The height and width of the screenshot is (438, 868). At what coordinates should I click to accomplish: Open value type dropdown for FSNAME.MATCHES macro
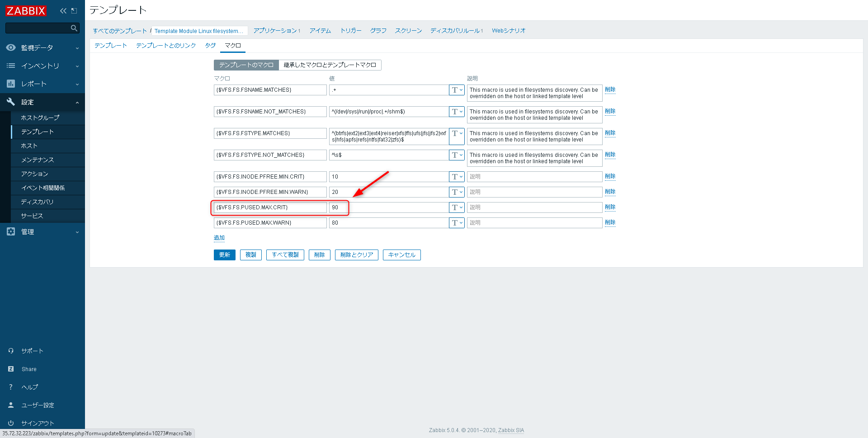(x=457, y=90)
